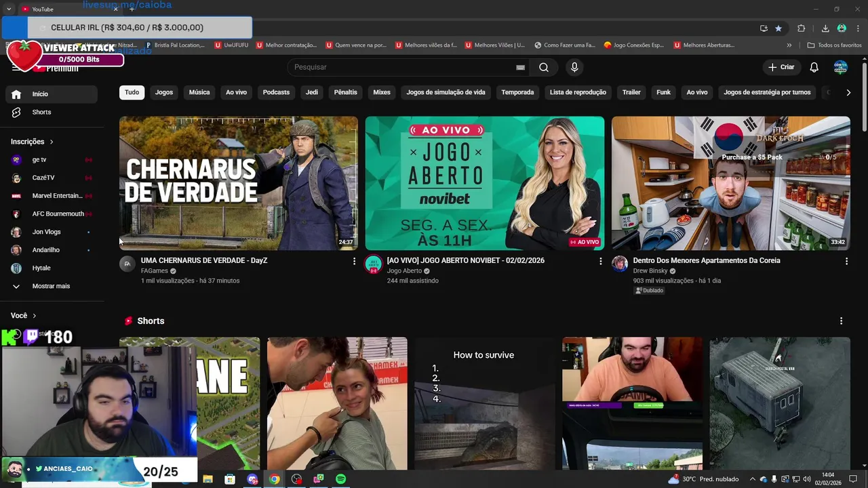Open the Chernarus de Verdade video thumbnail

coord(239,183)
